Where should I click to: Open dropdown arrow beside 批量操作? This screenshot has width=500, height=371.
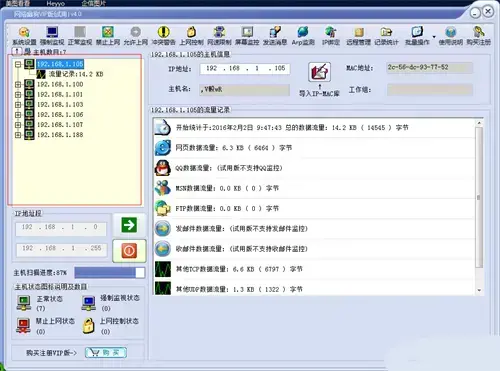coord(434,37)
